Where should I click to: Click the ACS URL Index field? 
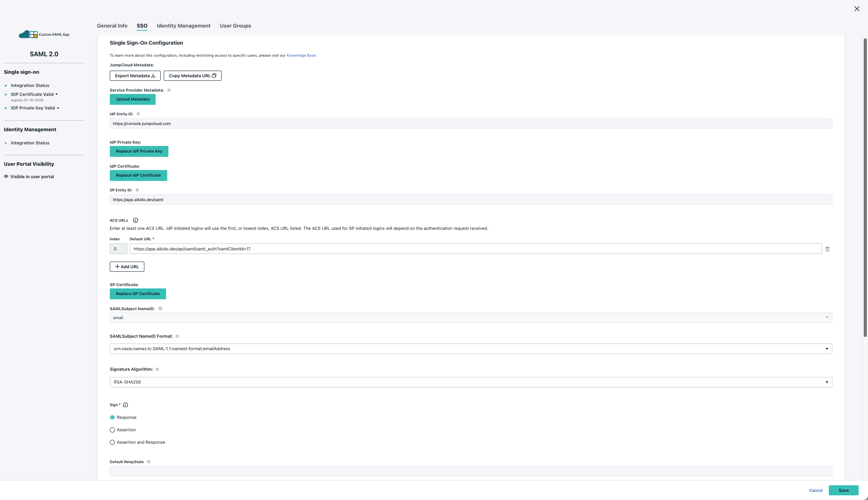tap(118, 249)
